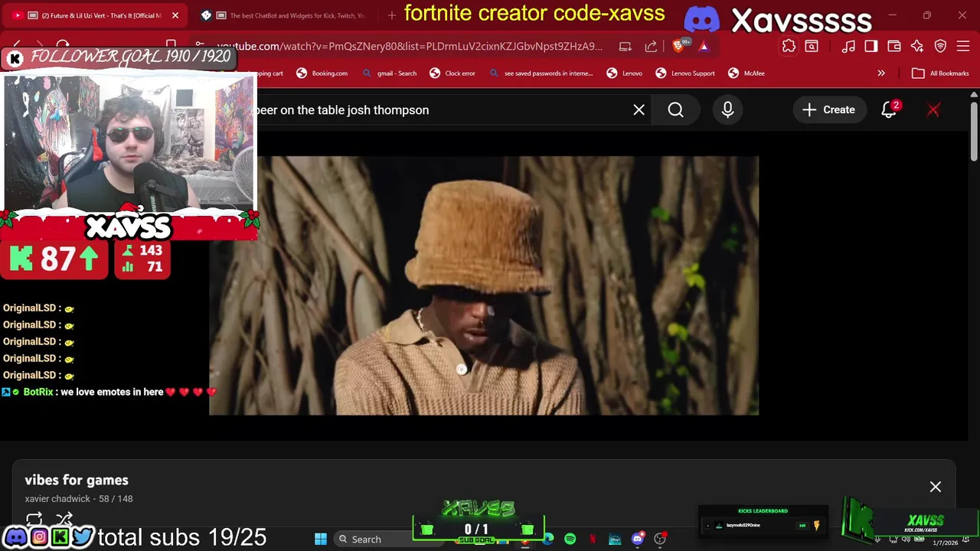The height and width of the screenshot is (551, 980).
Task: Open Microsoft Edge from the taskbar
Action: pos(548,540)
